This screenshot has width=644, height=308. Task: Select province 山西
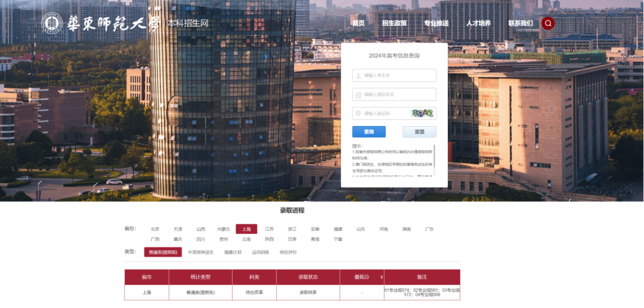(200, 229)
